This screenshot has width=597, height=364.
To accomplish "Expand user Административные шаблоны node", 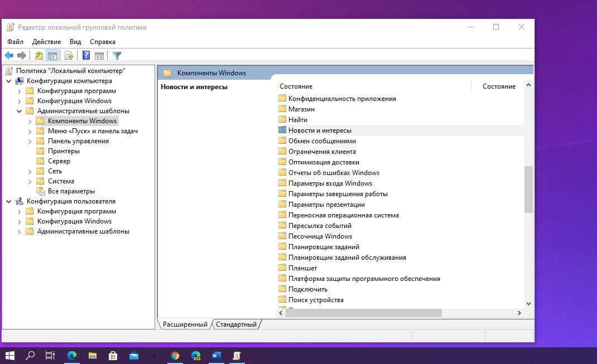I will pyautogui.click(x=19, y=232).
